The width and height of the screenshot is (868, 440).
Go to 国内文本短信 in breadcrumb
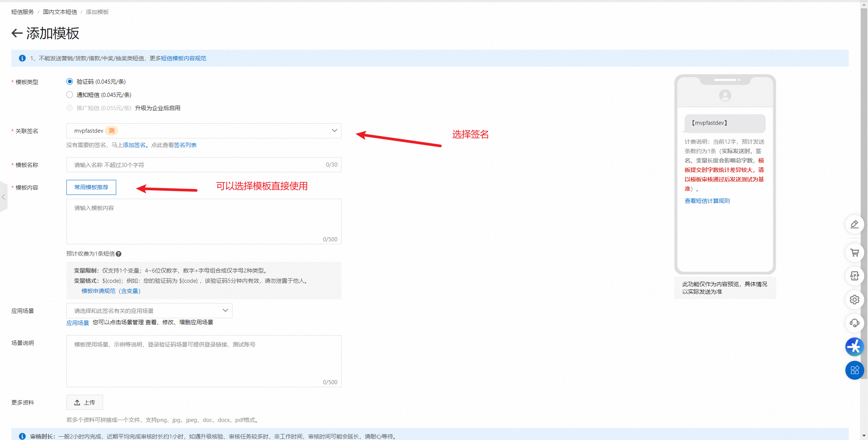(x=60, y=12)
